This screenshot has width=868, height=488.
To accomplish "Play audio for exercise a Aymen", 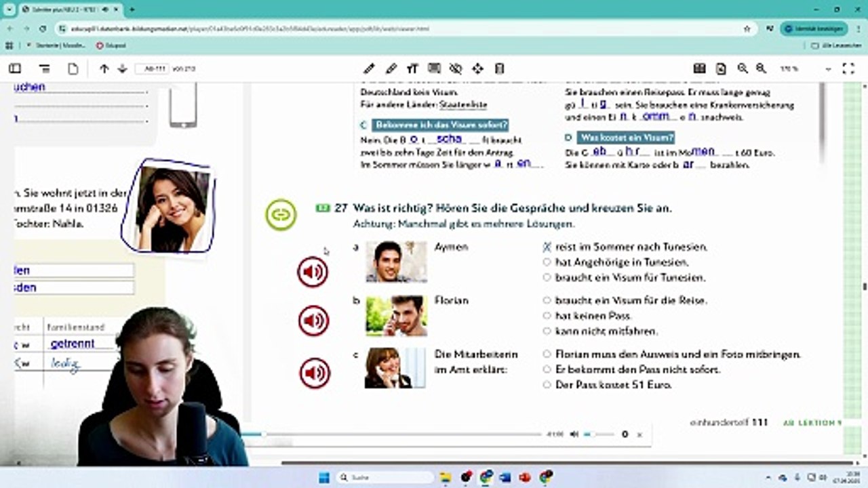I will coord(313,272).
